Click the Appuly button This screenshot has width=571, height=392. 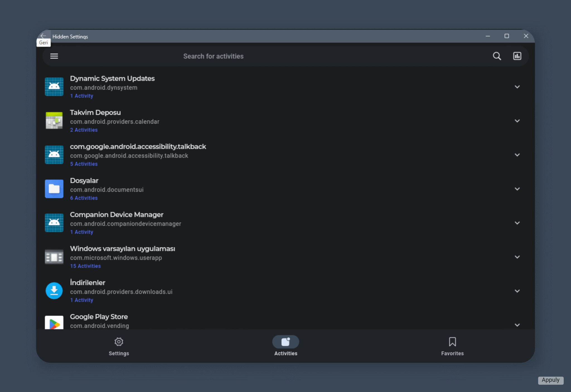550,380
